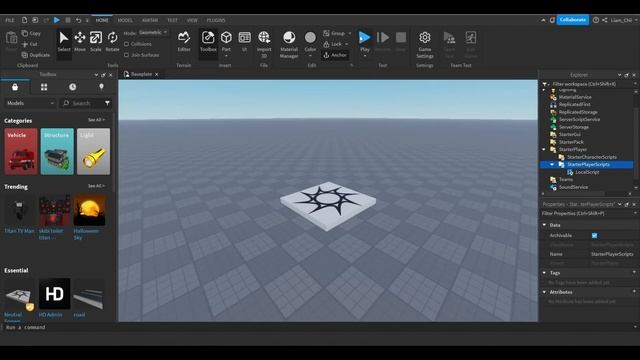Click the New file icon
The height and width of the screenshot is (360, 640).
pos(24,20)
